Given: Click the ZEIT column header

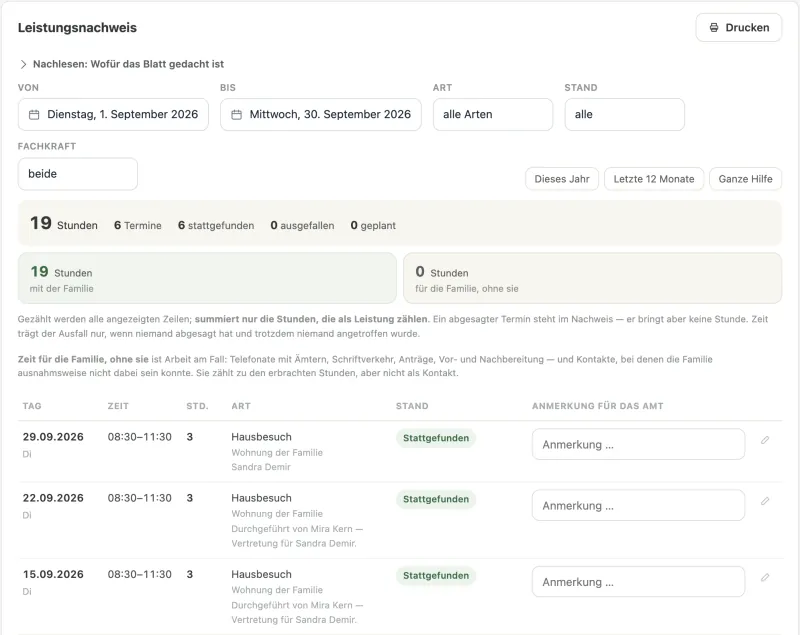Looking at the screenshot, I should tap(118, 406).
